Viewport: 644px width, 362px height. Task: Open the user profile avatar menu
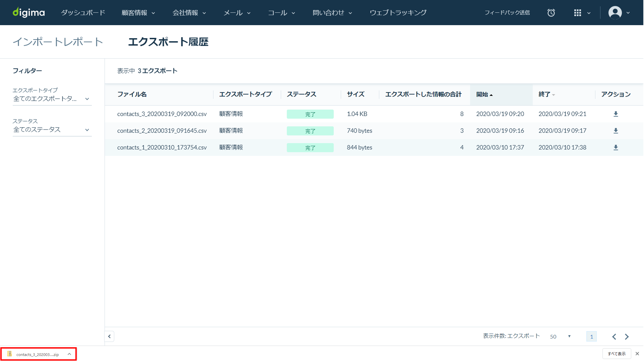click(615, 13)
